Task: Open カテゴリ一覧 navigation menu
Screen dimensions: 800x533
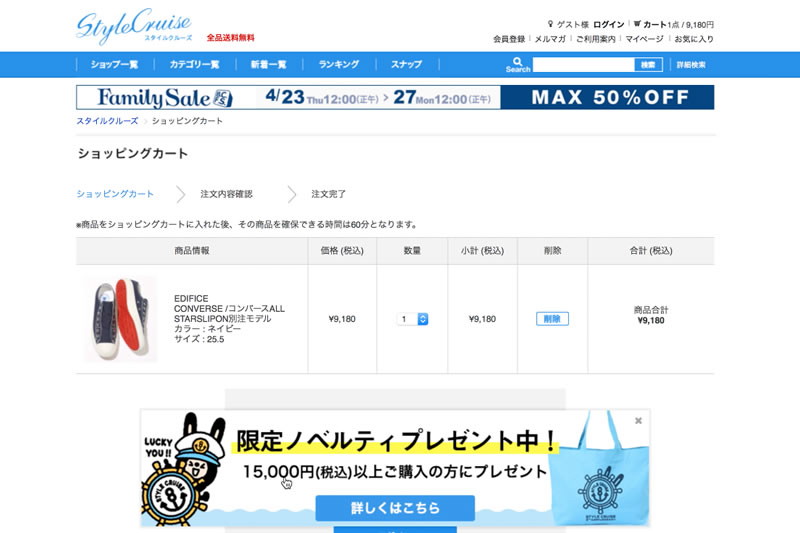Action: pos(194,65)
